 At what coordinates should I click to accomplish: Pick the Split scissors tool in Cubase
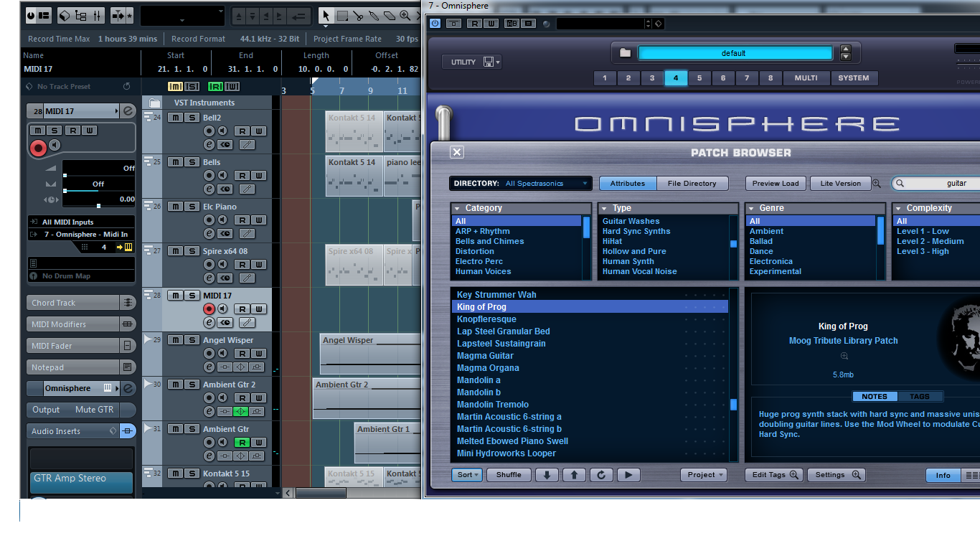click(358, 16)
